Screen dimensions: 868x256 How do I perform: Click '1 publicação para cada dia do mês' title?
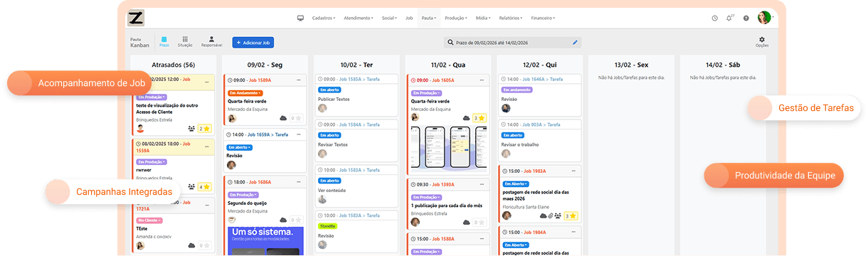447,205
